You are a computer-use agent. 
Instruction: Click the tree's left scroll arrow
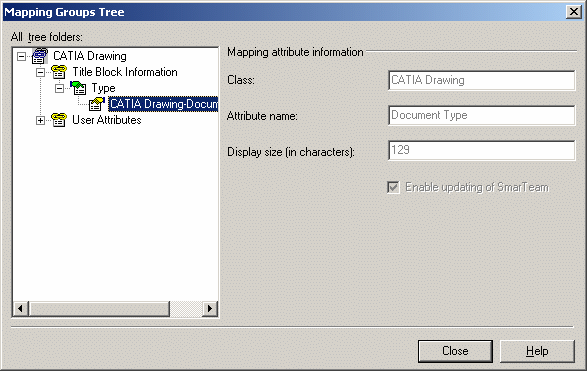[21, 308]
